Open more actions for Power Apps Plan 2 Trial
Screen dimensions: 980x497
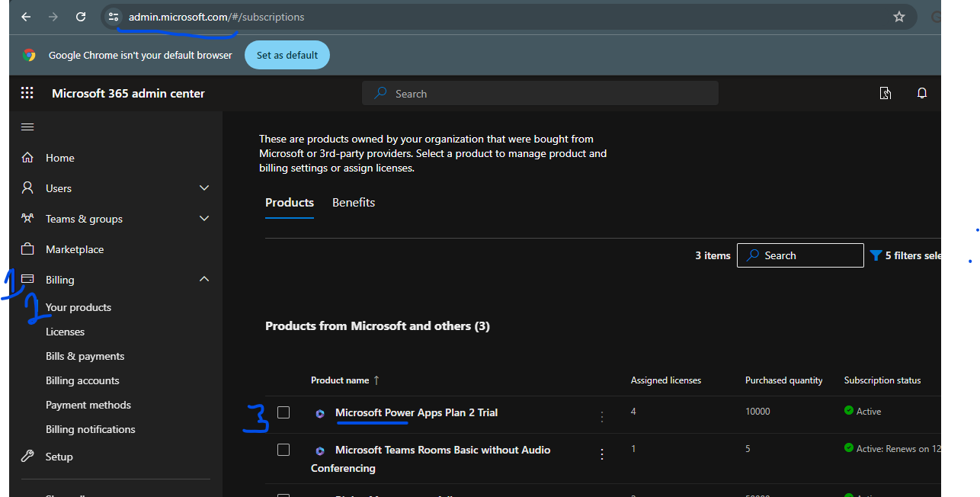click(x=602, y=416)
